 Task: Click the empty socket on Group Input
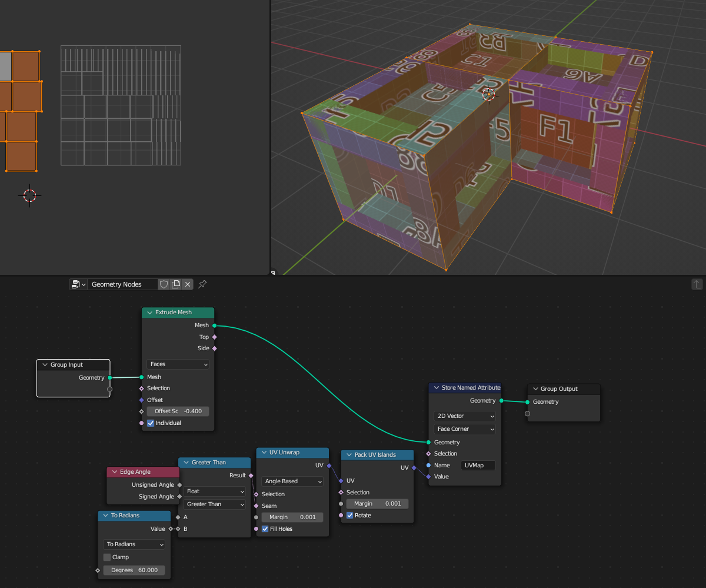click(110, 389)
